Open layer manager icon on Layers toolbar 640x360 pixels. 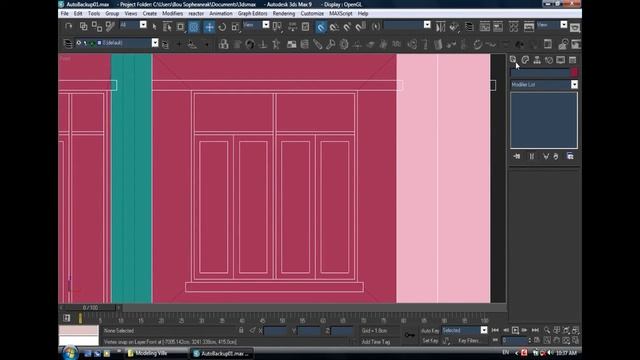(68, 43)
